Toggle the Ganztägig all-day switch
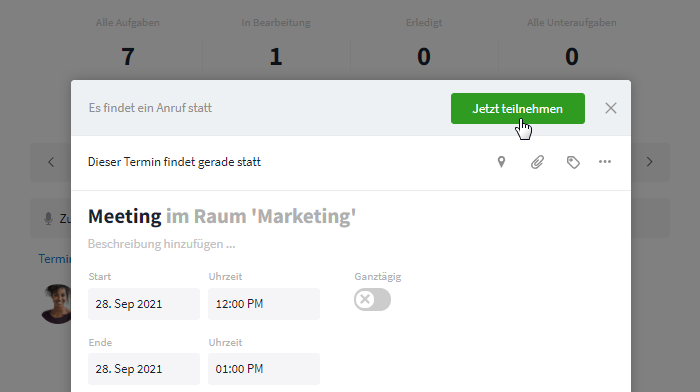The image size is (700, 392). pos(372,300)
